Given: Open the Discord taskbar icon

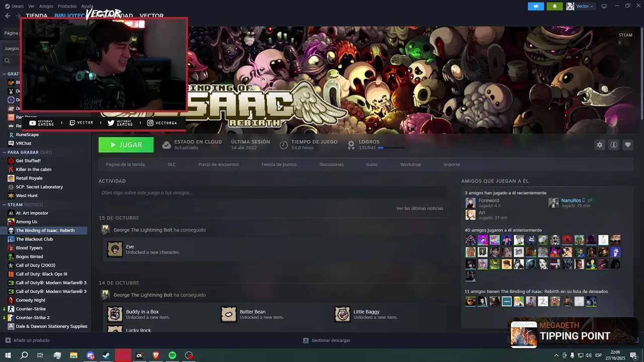Looking at the screenshot, I should pos(90,355).
